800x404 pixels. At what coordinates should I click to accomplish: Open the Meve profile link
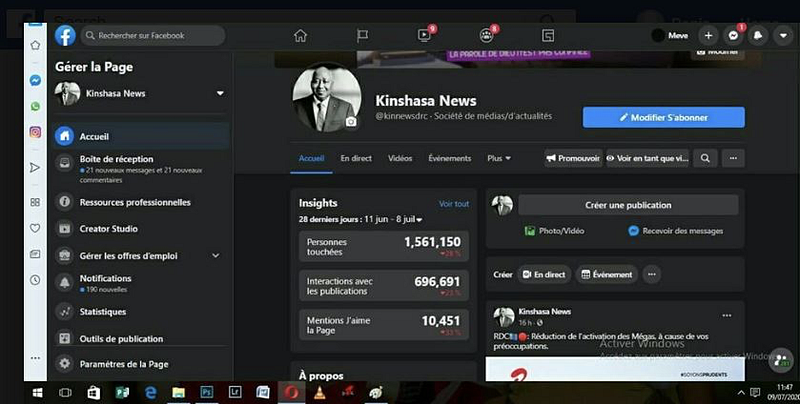670,36
